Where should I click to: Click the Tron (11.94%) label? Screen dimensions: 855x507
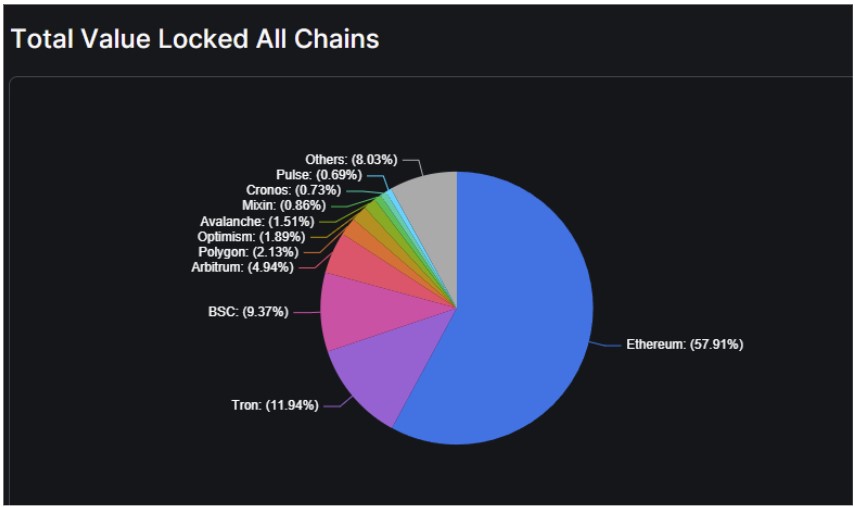(x=274, y=405)
